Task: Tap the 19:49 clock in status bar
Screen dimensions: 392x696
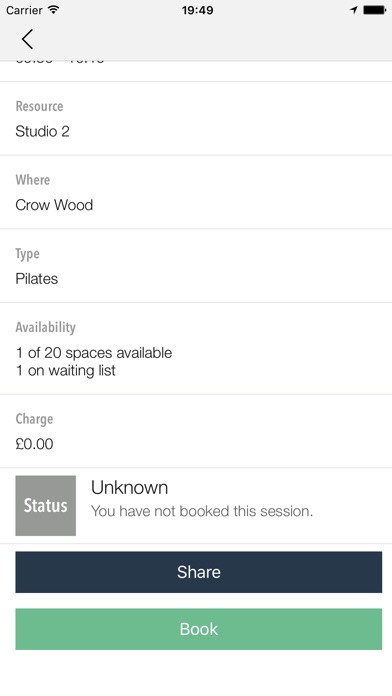Action: click(x=198, y=10)
